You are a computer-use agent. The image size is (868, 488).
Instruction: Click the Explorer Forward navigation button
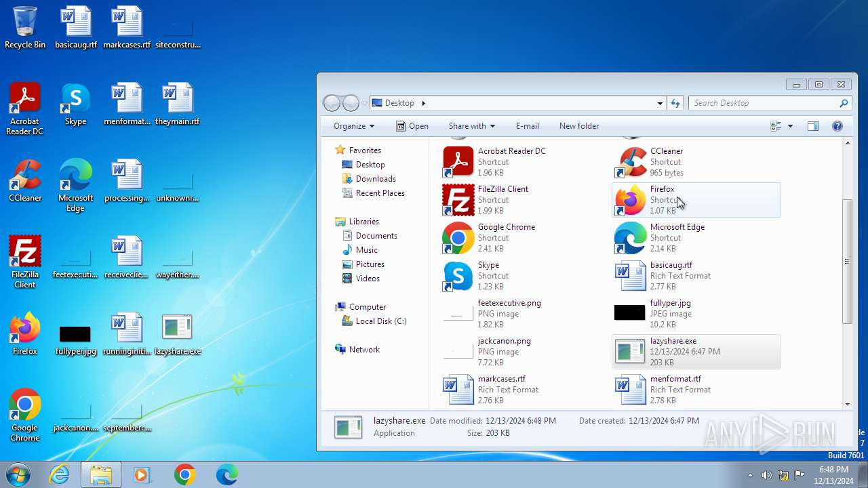(351, 103)
